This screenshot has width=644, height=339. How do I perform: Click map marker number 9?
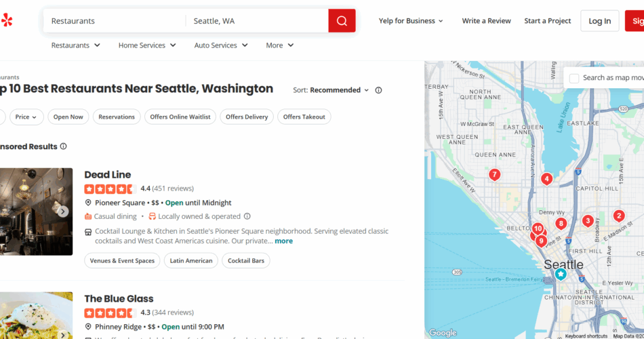pyautogui.click(x=542, y=241)
